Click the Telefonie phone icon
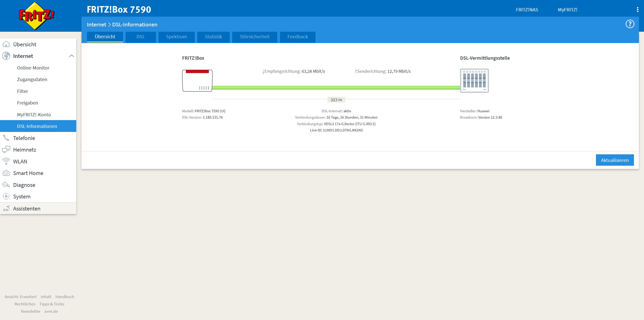 click(6, 138)
